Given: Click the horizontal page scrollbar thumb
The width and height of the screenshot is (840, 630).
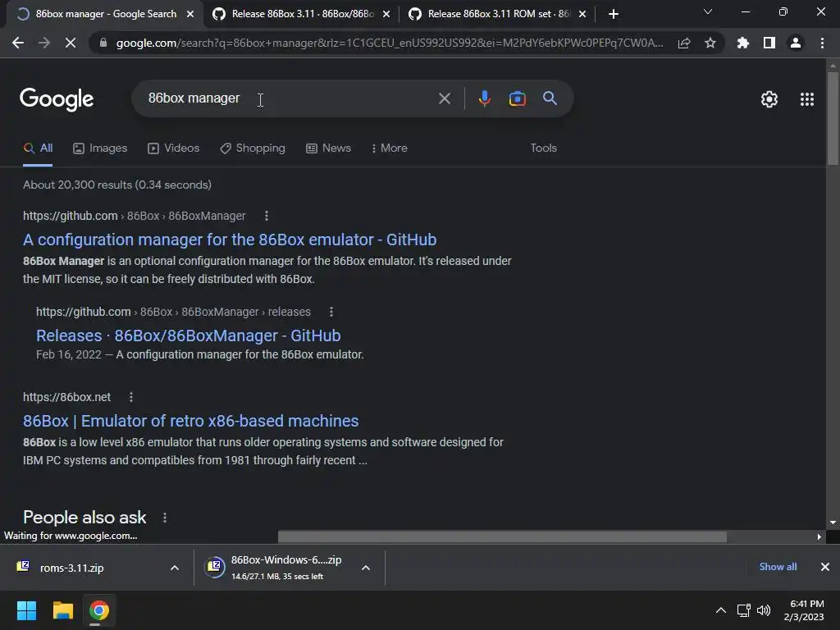Looking at the screenshot, I should tap(502, 536).
